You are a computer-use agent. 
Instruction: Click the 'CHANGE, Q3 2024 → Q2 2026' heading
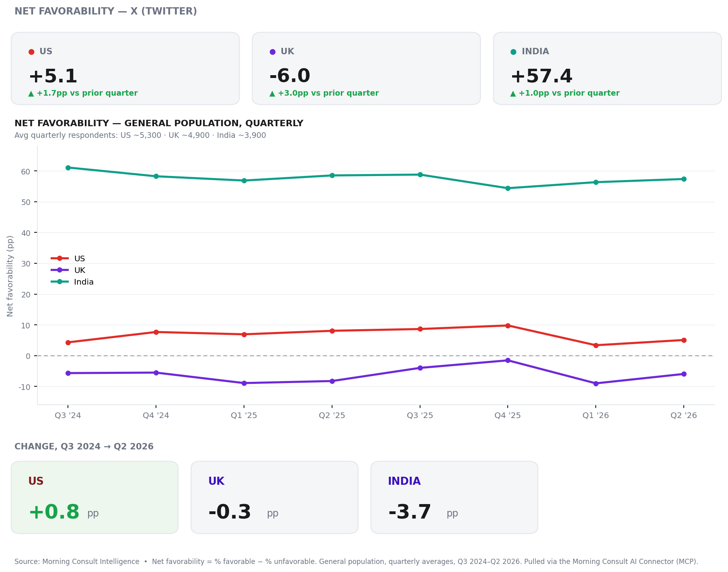click(84, 447)
